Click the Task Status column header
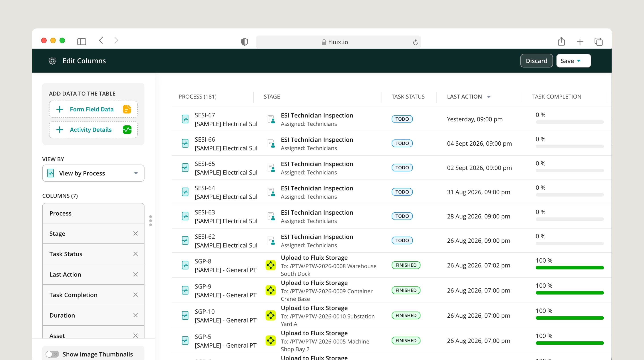Image resolution: width=644 pixels, height=360 pixels. tap(408, 97)
